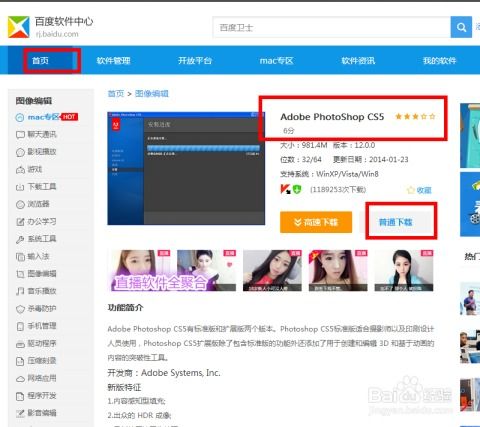
Task: Click the green shield safety badge
Action: coord(297,189)
